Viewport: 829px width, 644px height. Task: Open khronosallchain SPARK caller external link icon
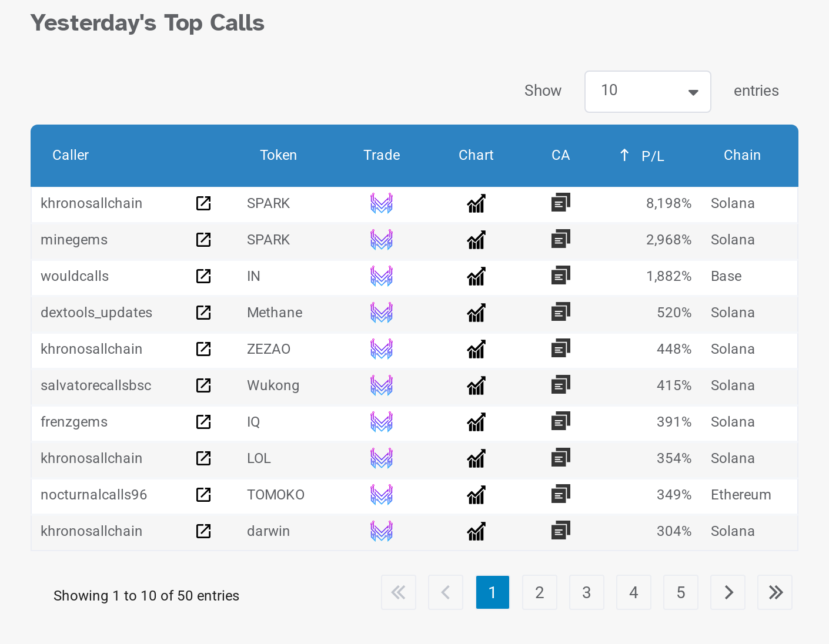203,203
